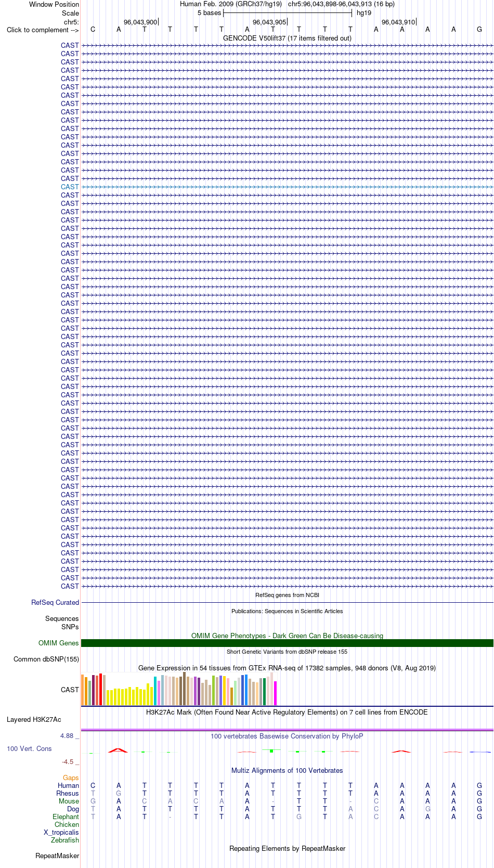The height and width of the screenshot is (868, 494).
Task: Click the C base in the top sequence row
Action: 93,29
